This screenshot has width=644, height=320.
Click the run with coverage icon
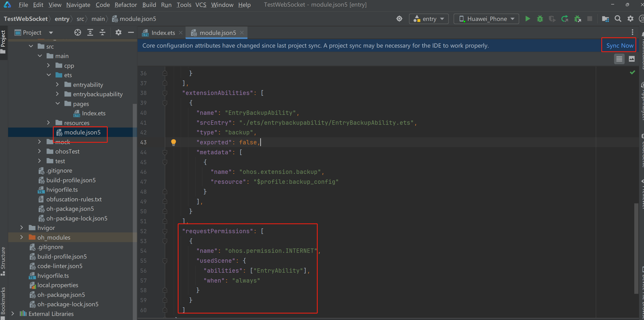[552, 19]
